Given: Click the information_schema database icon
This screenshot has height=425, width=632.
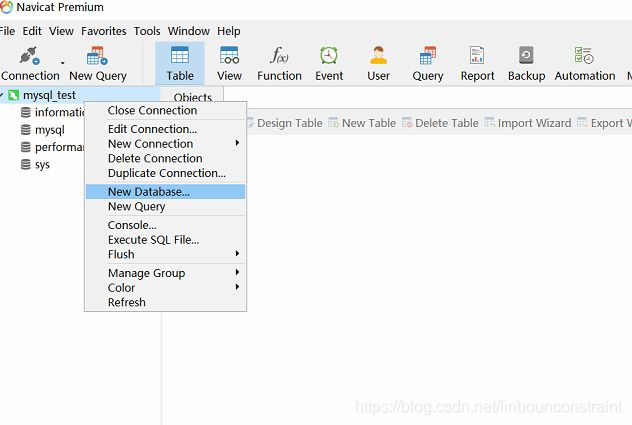Looking at the screenshot, I should tap(25, 112).
